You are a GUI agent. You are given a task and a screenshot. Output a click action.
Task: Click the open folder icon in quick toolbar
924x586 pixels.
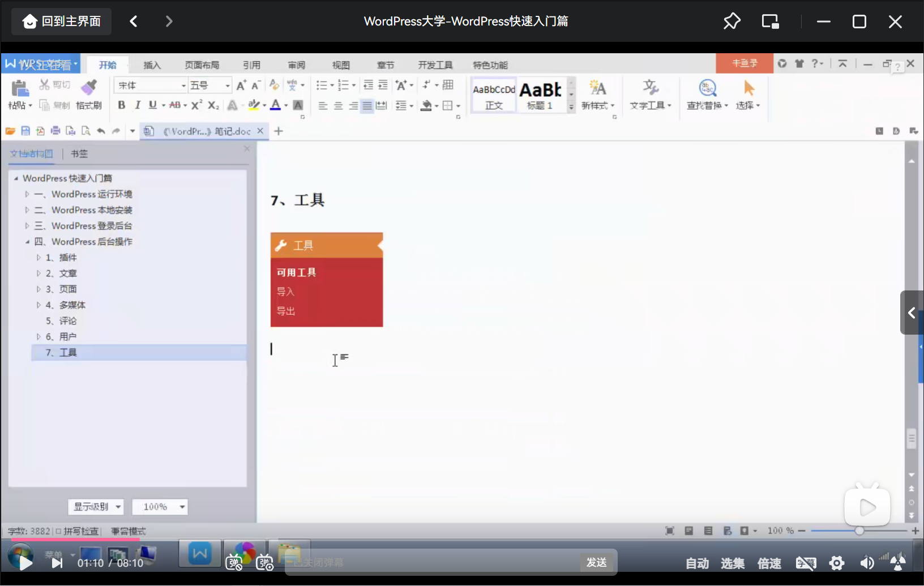coord(10,131)
